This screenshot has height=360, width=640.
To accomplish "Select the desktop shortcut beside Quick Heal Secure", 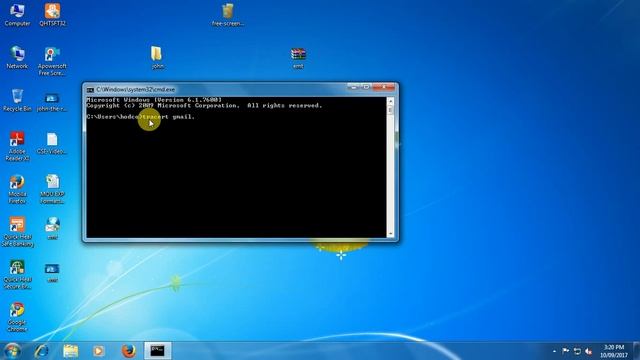I will (x=52, y=272).
